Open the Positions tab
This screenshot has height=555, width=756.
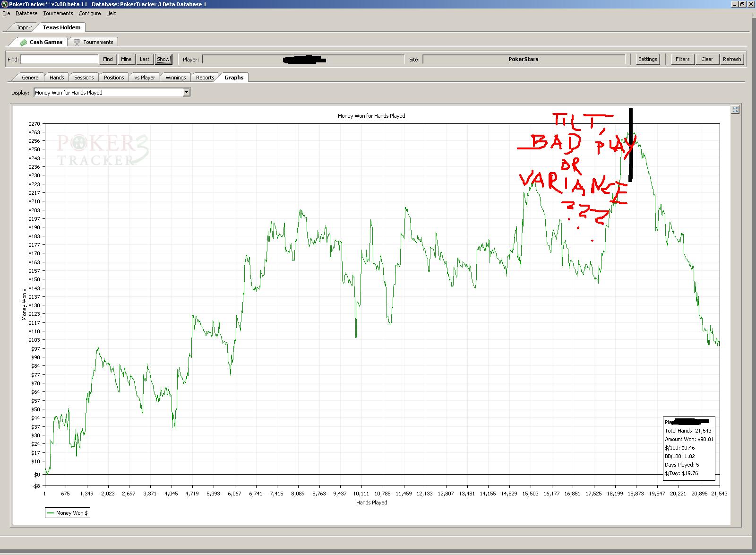(114, 78)
